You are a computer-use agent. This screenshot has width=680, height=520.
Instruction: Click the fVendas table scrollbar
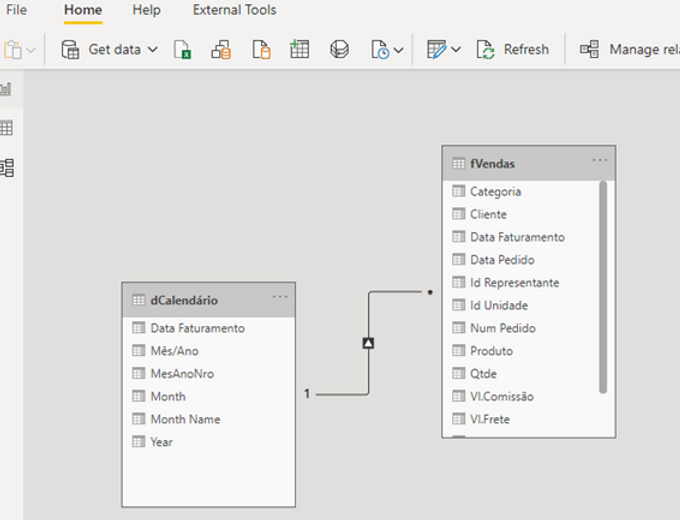click(x=603, y=287)
